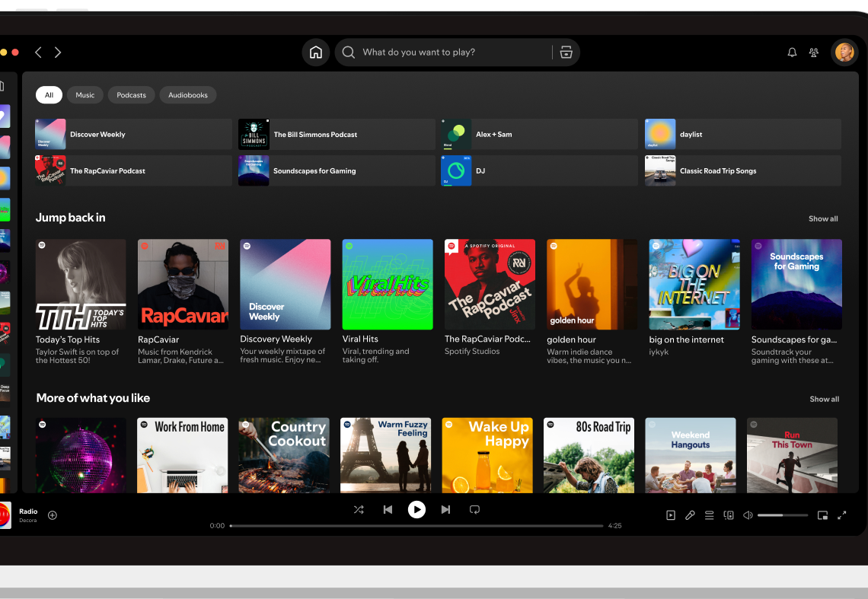Toggle repeat mode
868x599 pixels.
click(x=474, y=509)
